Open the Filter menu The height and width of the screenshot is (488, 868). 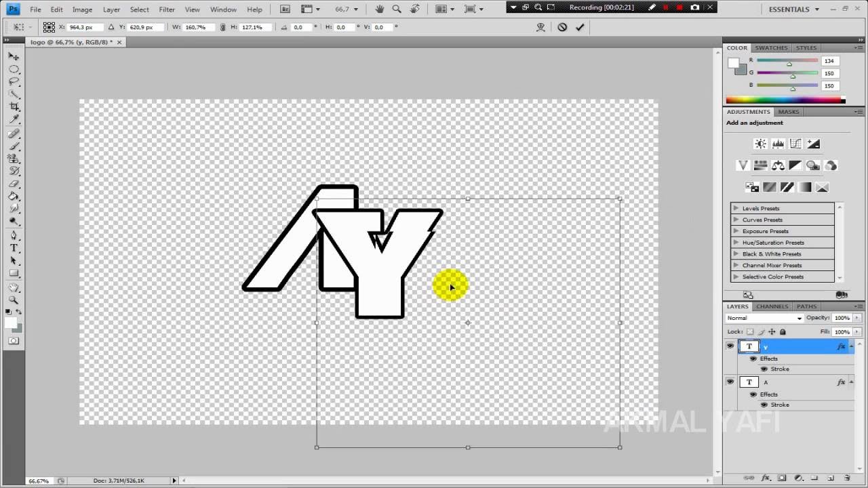[167, 9]
